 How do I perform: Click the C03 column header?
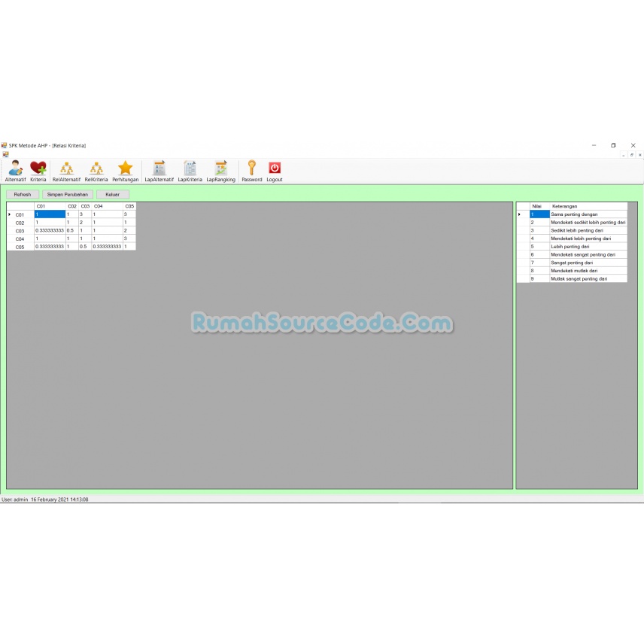(x=85, y=206)
